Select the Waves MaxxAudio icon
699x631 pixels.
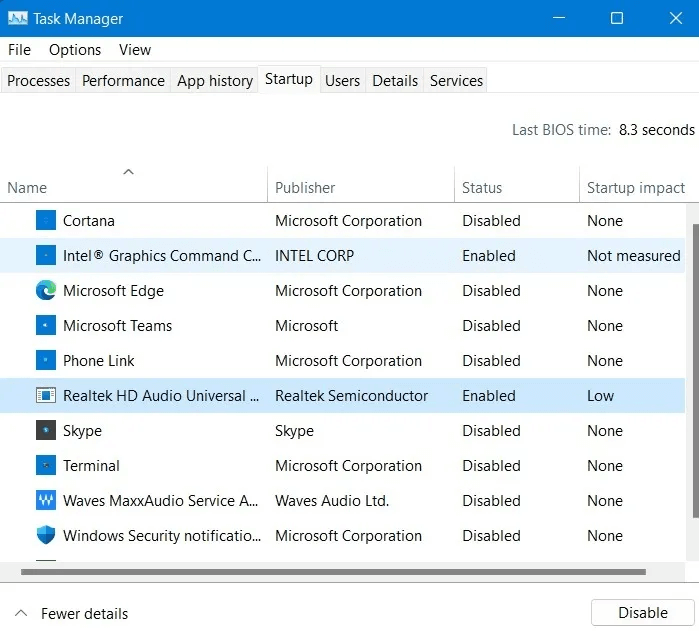pos(46,501)
